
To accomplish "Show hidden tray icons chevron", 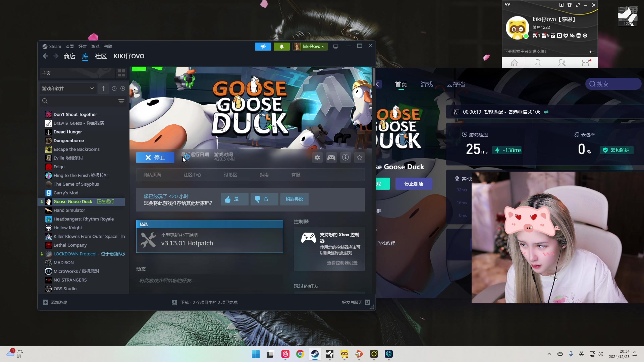I will coord(549,354).
